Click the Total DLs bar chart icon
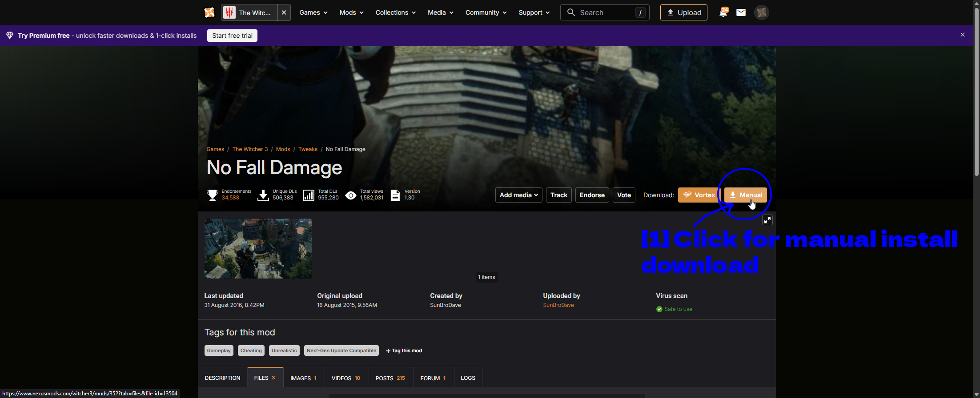980x398 pixels. click(309, 195)
